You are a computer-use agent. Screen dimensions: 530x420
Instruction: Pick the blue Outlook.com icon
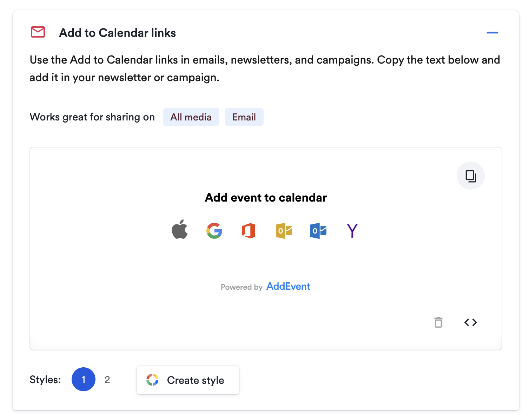(x=318, y=231)
